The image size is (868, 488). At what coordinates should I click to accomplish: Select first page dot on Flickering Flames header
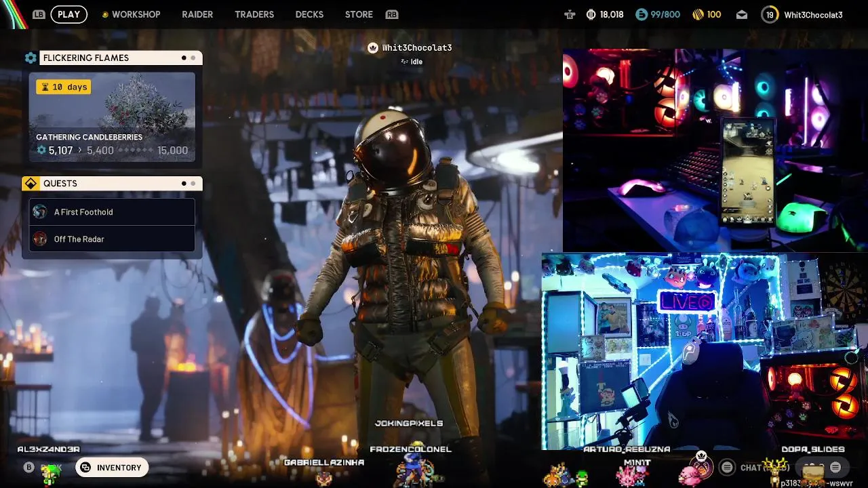coord(184,58)
